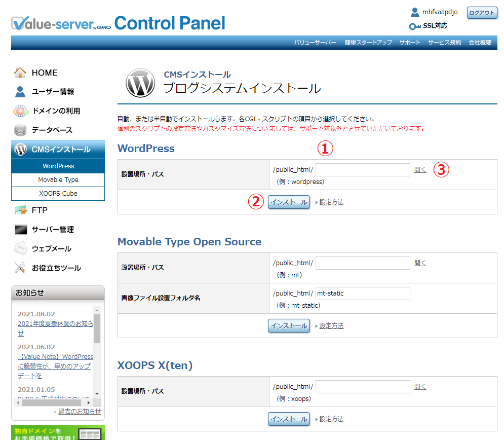This screenshot has height=440, width=504.
Task: Click the username mbfvaapdjo text
Action: point(440,12)
